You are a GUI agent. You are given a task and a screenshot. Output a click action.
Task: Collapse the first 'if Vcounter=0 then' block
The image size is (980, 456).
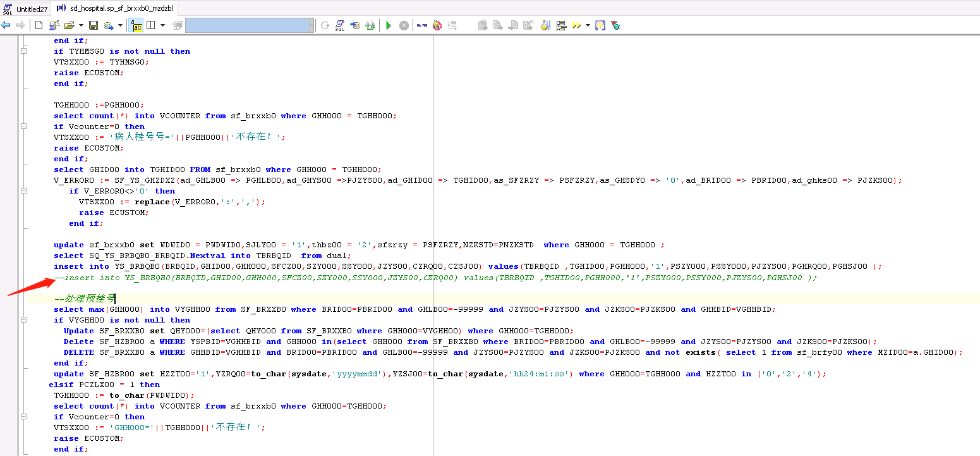click(24, 126)
